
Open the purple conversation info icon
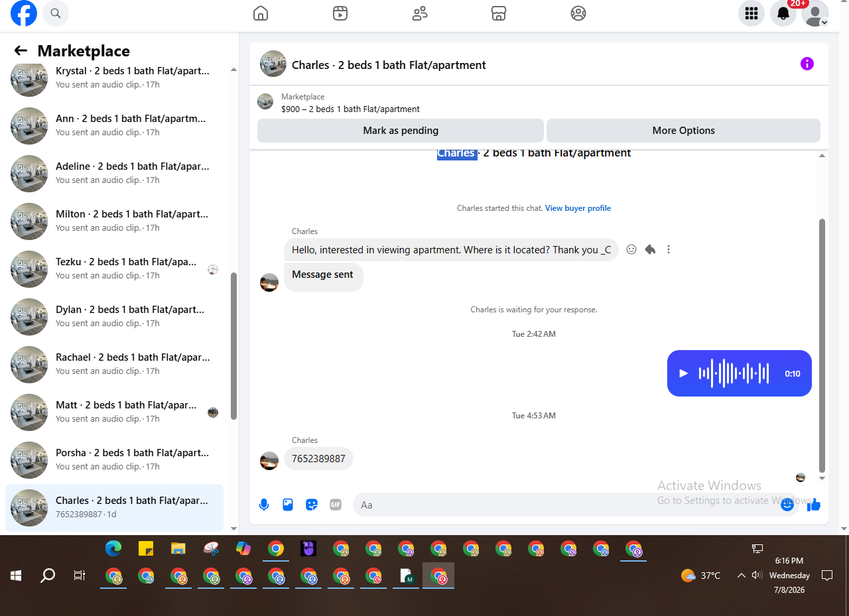pos(807,64)
